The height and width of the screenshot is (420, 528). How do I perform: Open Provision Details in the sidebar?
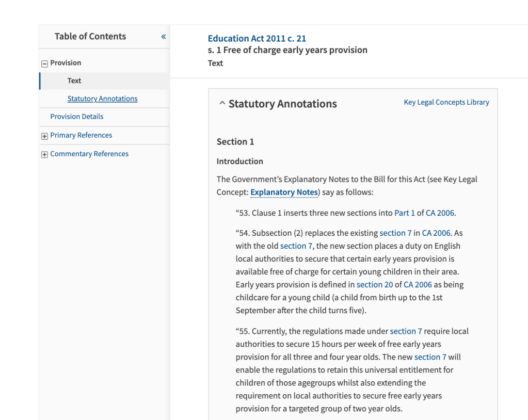[x=76, y=117]
